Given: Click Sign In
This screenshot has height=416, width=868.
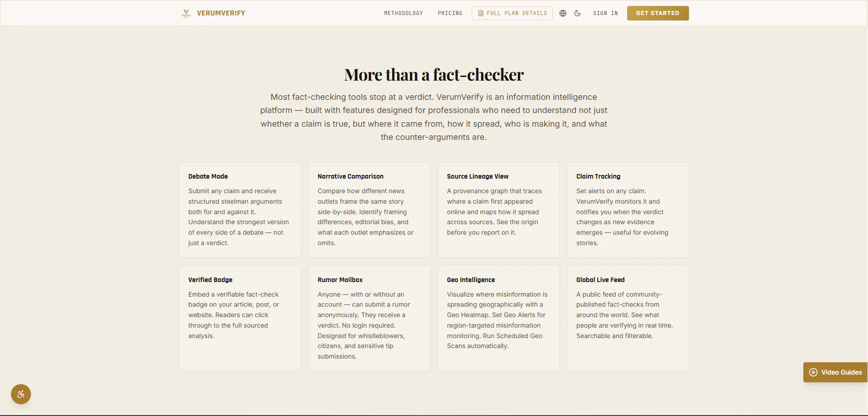Looking at the screenshot, I should pyautogui.click(x=605, y=13).
